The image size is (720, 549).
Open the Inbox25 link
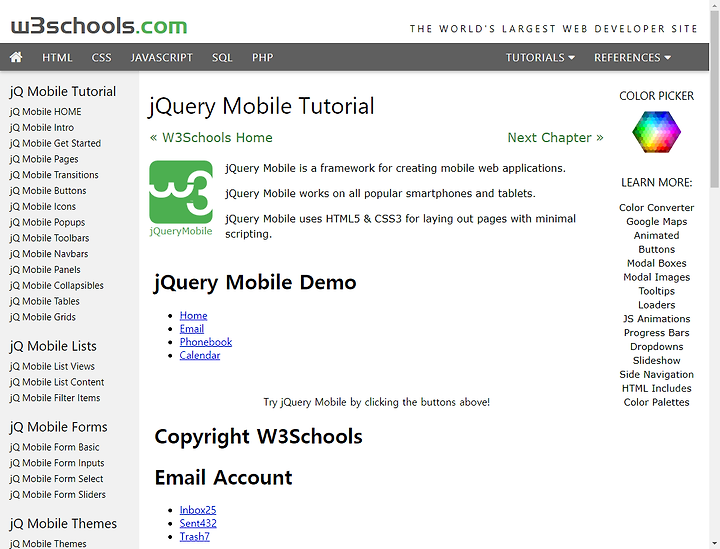coord(198,510)
